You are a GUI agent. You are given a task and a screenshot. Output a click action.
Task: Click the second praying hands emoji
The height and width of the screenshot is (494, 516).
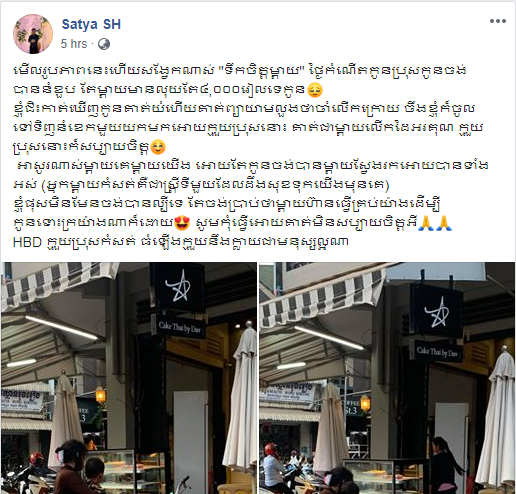pyautogui.click(x=444, y=223)
